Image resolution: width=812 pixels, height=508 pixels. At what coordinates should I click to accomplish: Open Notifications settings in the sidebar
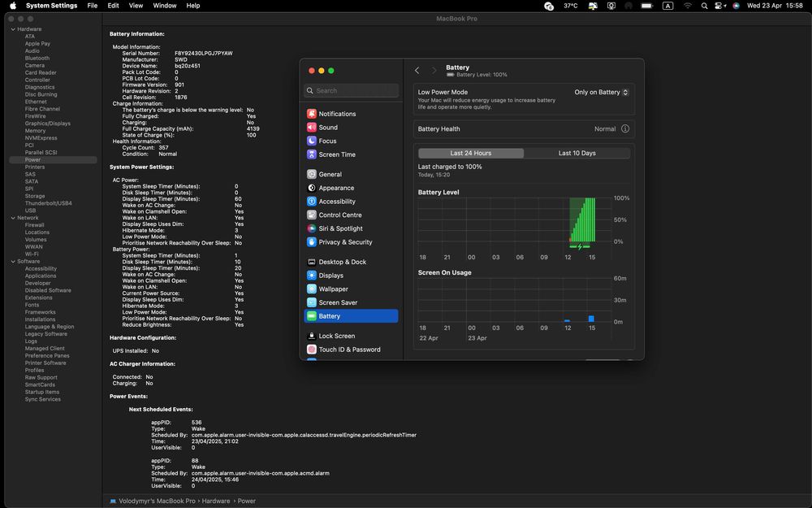coord(337,114)
